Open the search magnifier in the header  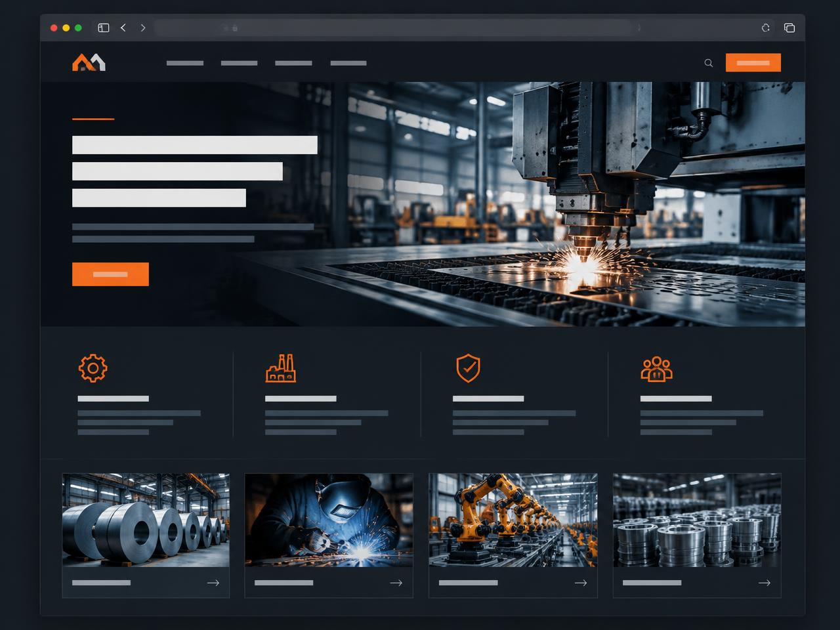click(x=709, y=63)
